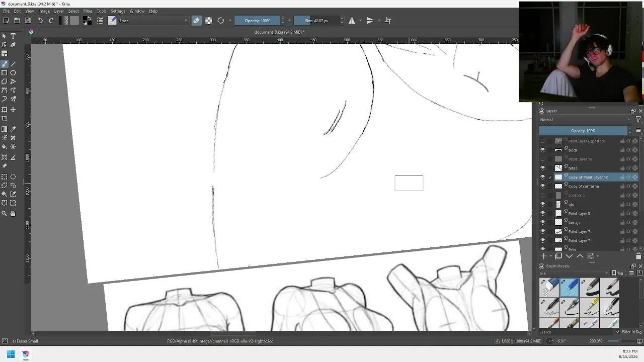644x362 pixels.
Task: Duplicate the layer in Layers panel
Action: pos(558,256)
